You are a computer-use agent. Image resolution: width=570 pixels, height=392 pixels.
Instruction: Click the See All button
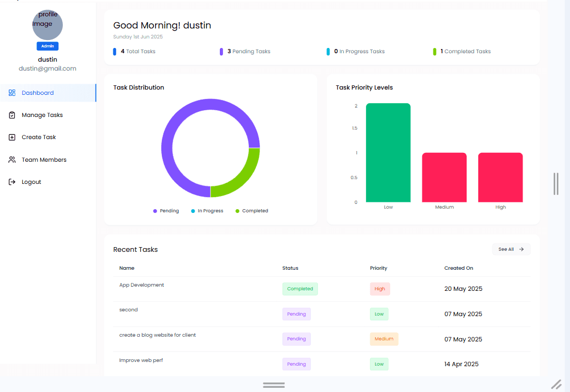click(511, 249)
